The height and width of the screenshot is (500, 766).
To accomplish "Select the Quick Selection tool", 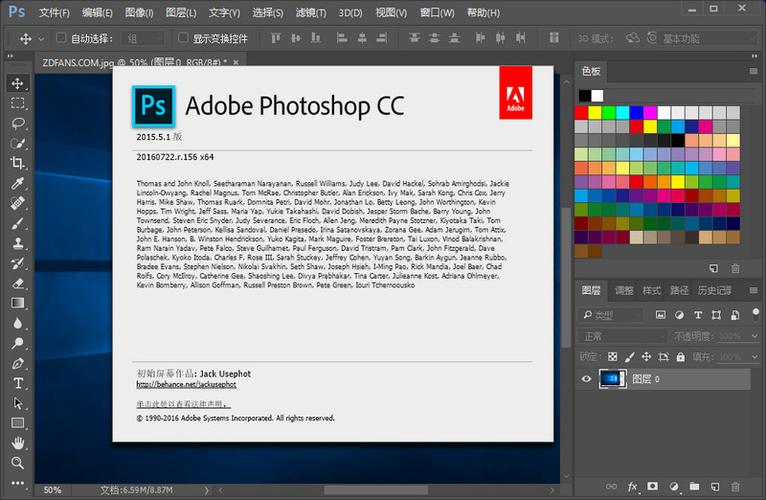I will [x=18, y=143].
